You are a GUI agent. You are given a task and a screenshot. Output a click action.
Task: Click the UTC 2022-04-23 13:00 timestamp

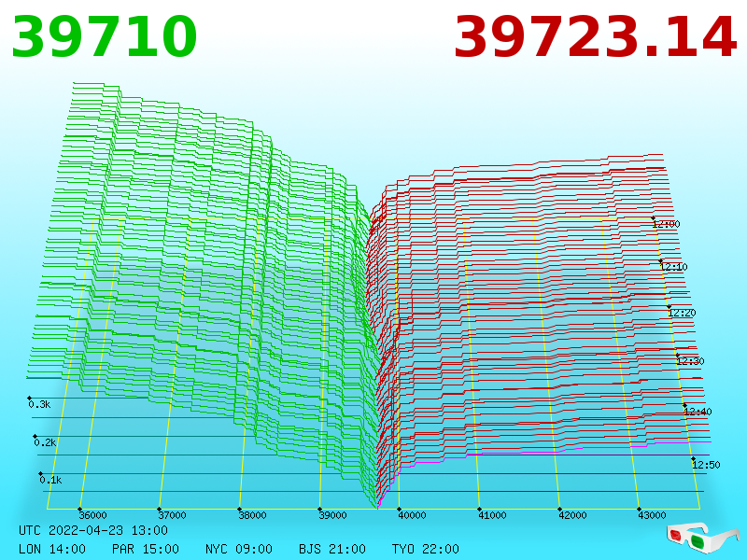click(x=93, y=530)
